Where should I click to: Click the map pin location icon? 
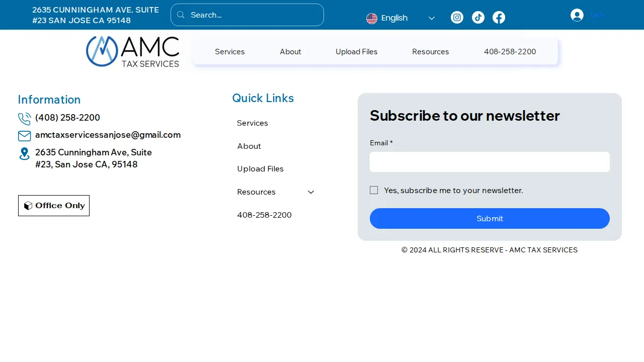tap(24, 154)
